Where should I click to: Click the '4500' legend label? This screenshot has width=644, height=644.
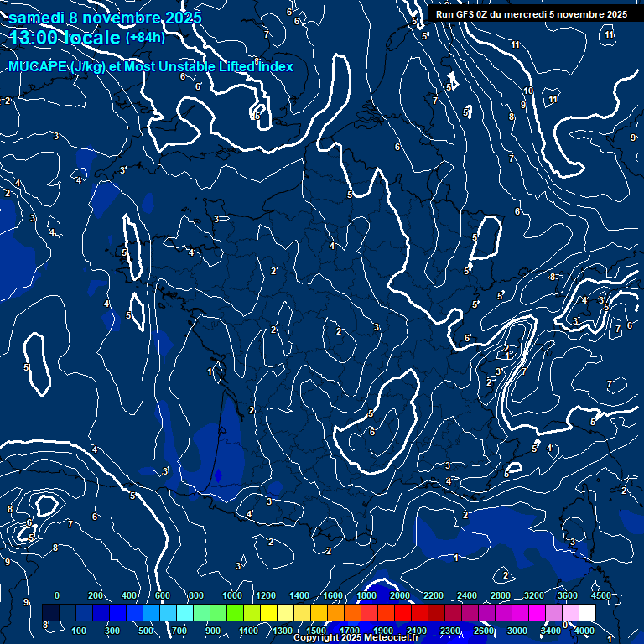pyautogui.click(x=601, y=595)
